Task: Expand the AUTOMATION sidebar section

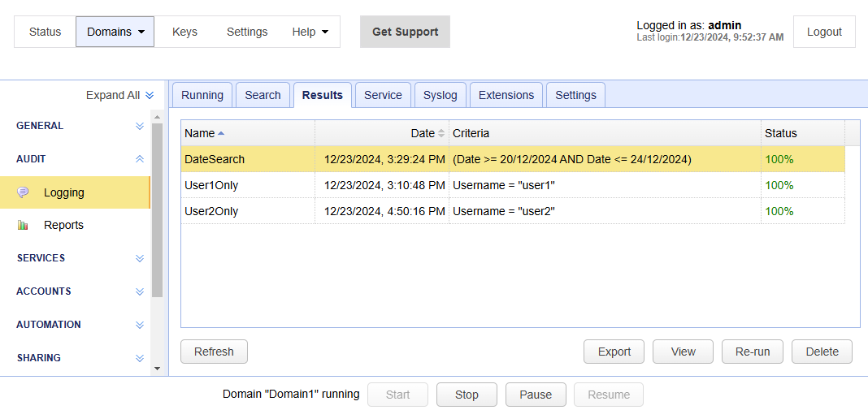Action: [x=140, y=325]
